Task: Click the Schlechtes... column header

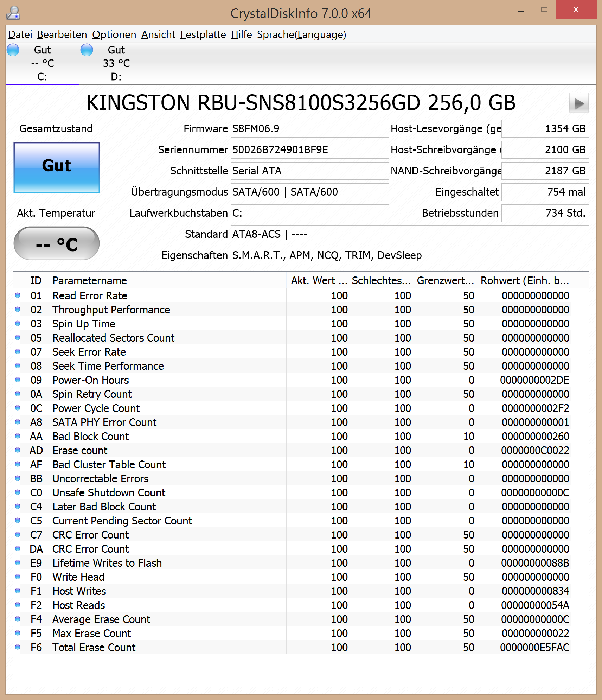Action: point(382,280)
